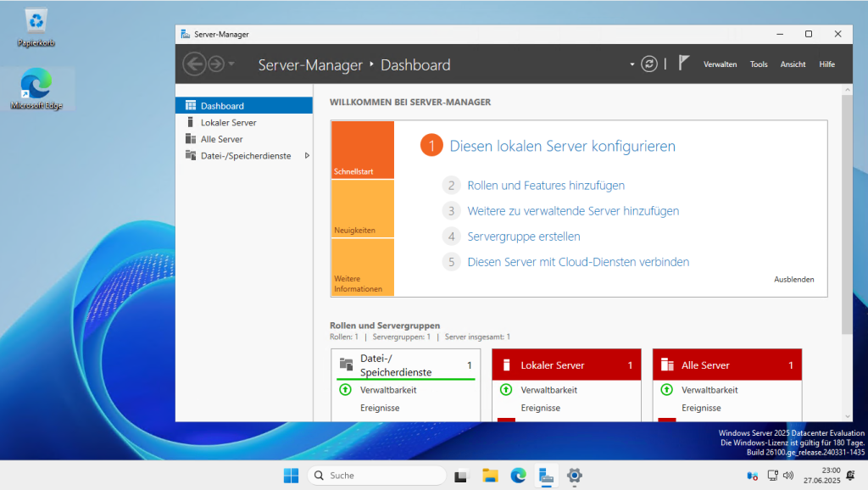Click the Neuigkeiten tile
This screenshot has width=868, height=490.
pyautogui.click(x=363, y=209)
